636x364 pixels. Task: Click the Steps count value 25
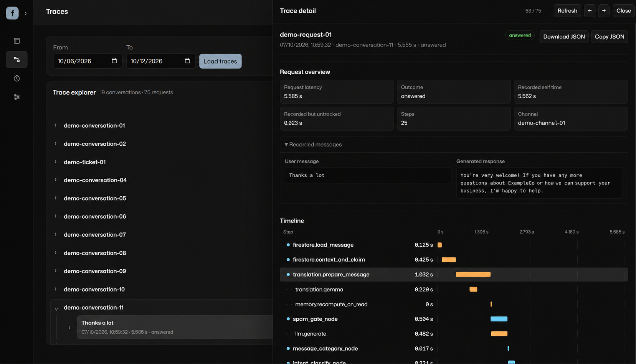[x=404, y=123]
